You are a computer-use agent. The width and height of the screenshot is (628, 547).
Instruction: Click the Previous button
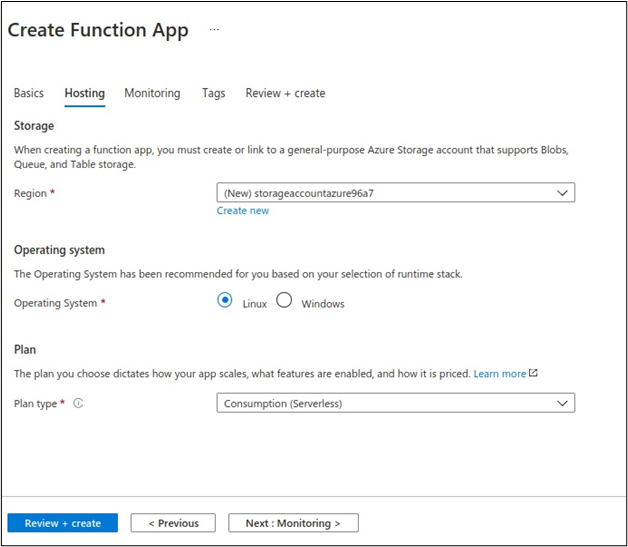click(173, 523)
